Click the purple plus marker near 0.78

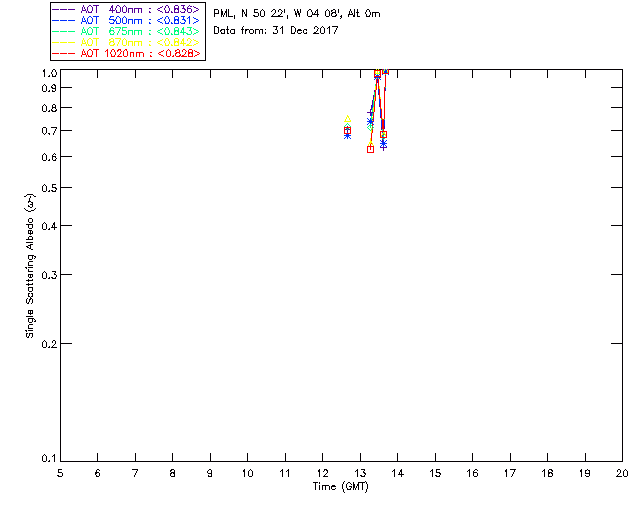coord(370,113)
